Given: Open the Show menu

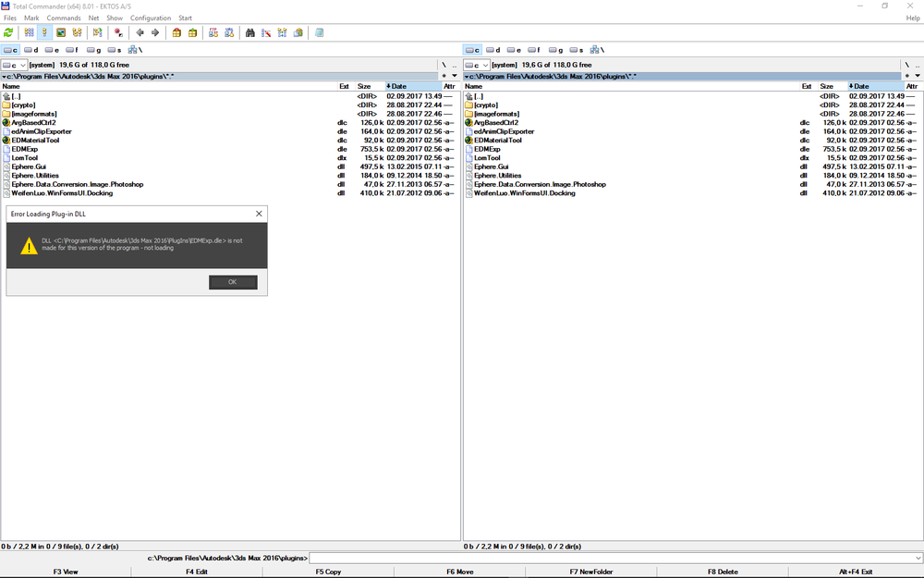Looking at the screenshot, I should click(115, 18).
